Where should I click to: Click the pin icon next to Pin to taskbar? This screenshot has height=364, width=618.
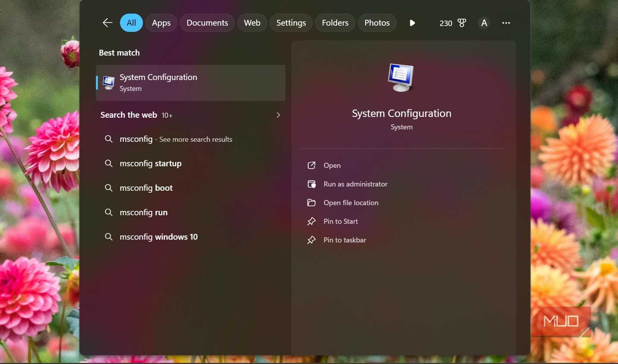(x=311, y=240)
